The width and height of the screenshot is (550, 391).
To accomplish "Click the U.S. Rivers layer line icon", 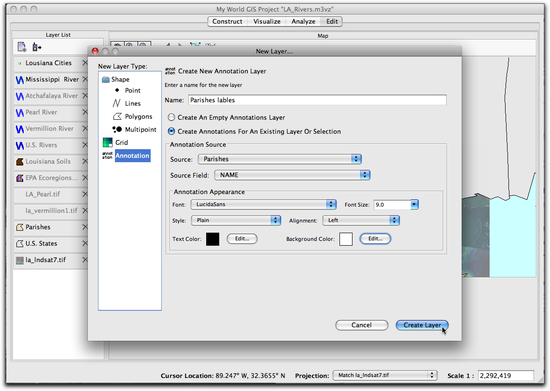I will [20, 145].
